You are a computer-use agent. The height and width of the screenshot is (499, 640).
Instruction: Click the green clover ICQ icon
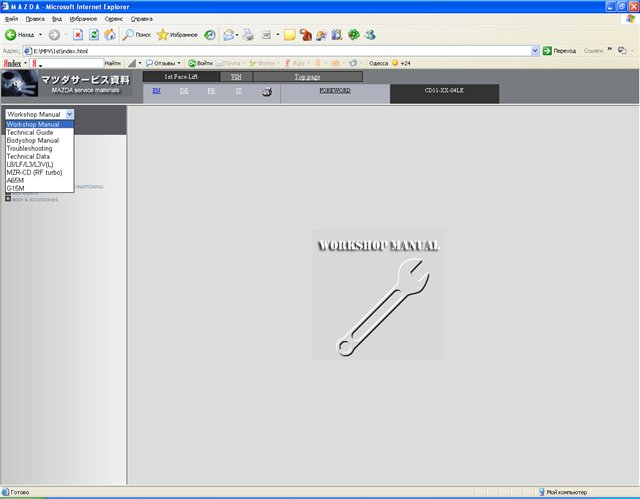pyautogui.click(x=353, y=35)
